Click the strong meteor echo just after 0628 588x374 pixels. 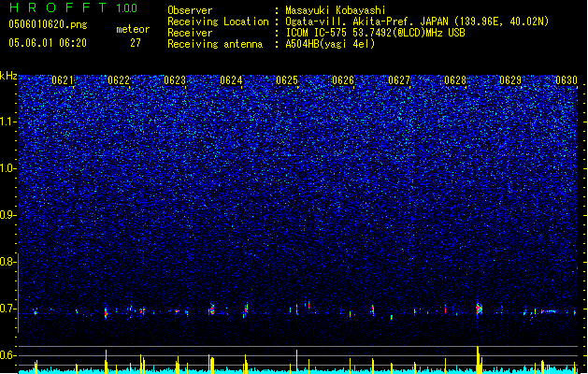point(479,309)
